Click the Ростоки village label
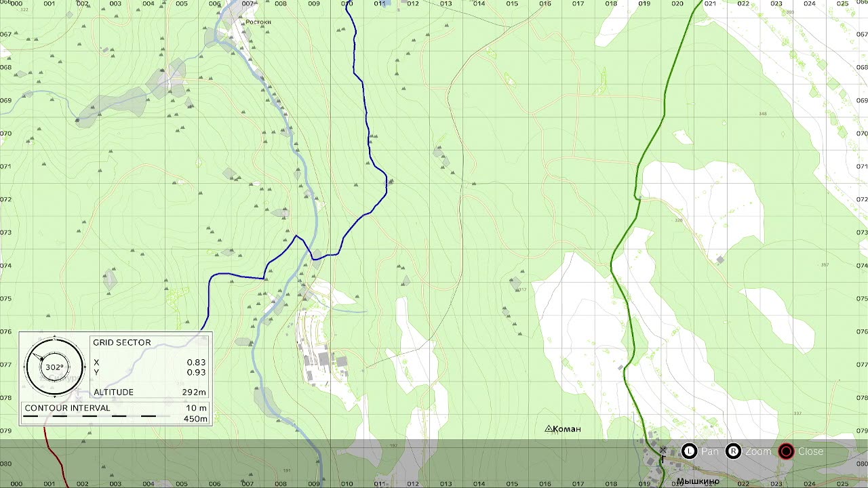The height and width of the screenshot is (488, 868). pyautogui.click(x=258, y=22)
